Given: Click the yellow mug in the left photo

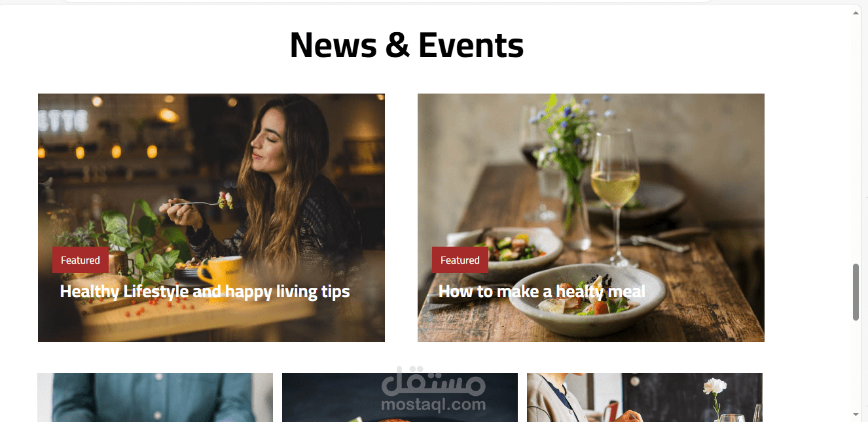Looking at the screenshot, I should (x=220, y=271).
